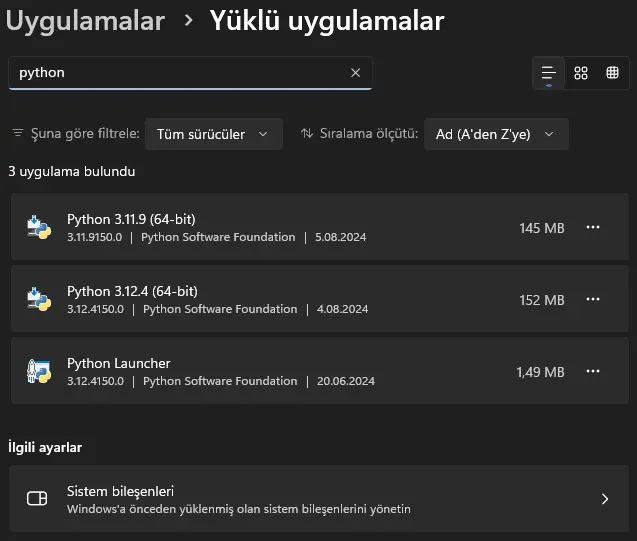Click the 152 MB size value
Viewport: 637px width, 541px height.
coord(542,300)
